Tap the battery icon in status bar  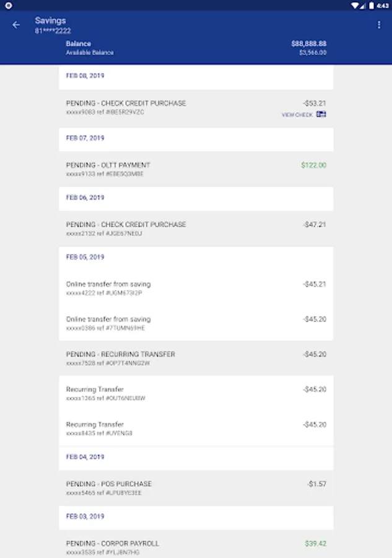click(x=370, y=5)
